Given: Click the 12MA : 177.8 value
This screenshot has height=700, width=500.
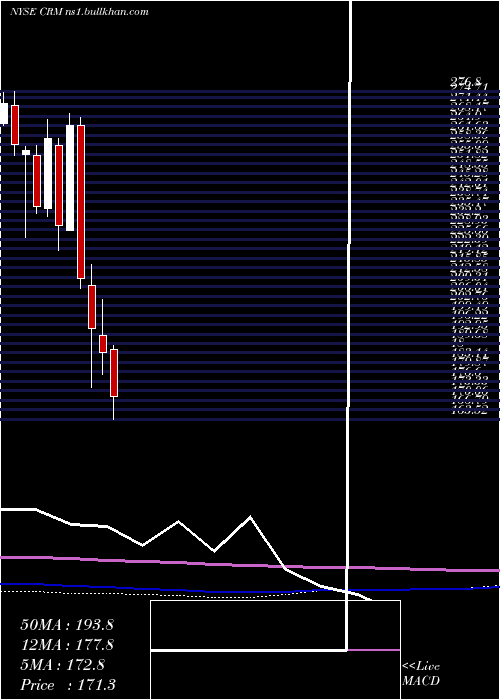Looking at the screenshot, I should coord(67,645).
